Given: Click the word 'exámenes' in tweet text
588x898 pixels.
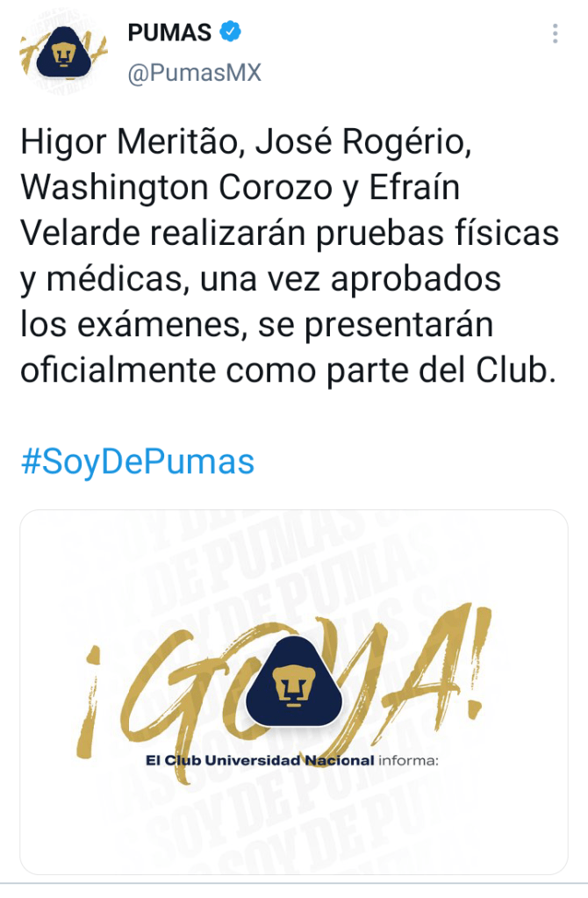Looking at the screenshot, I should pos(162,325).
